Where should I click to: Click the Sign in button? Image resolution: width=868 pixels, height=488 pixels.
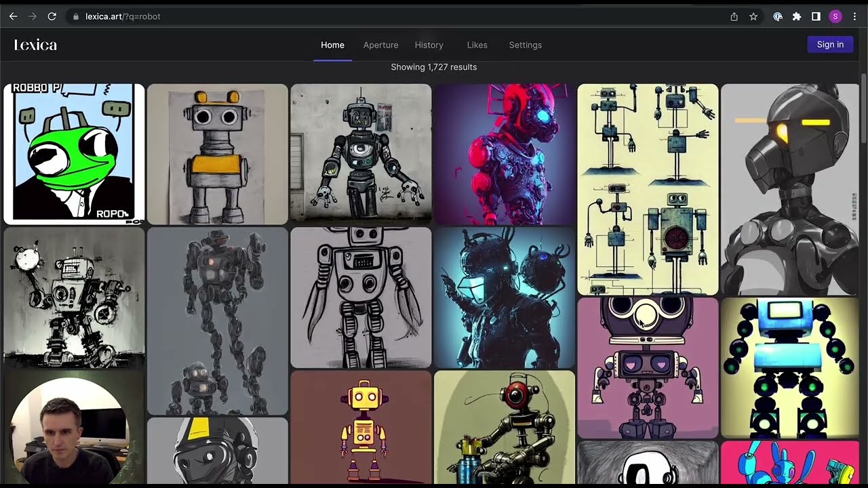[x=830, y=45]
